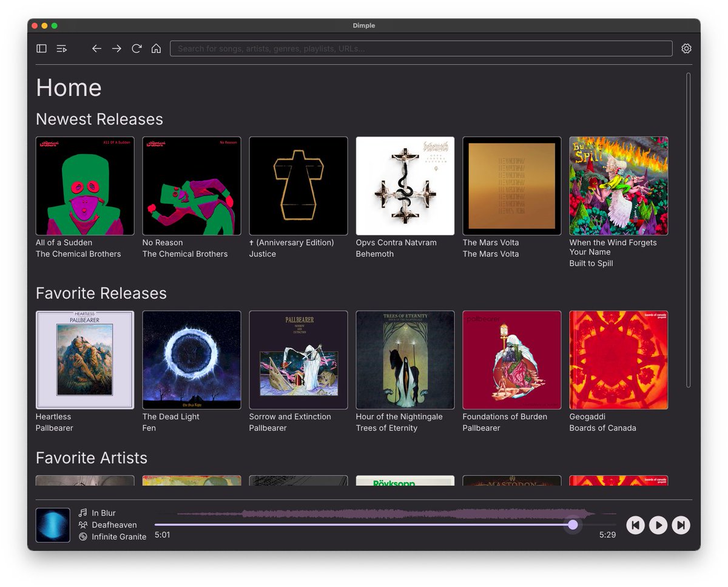This screenshot has width=728, height=587.
Task: Click the Favorite Releases heading
Action: (101, 293)
